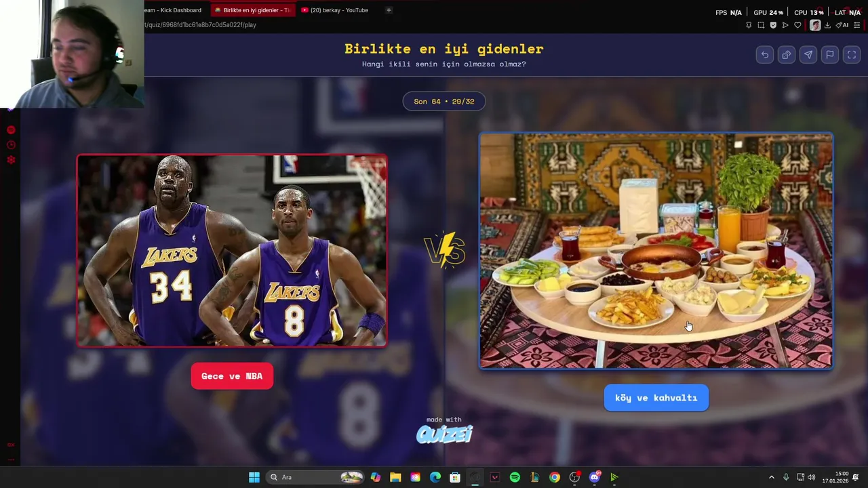The height and width of the screenshot is (488, 868).
Task: Click the CPU 13 % overlay readout
Action: point(809,12)
